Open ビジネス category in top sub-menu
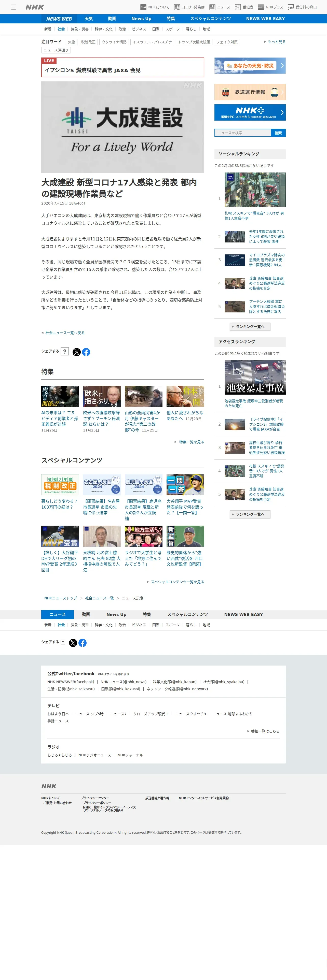This screenshot has width=327, height=980. 139,29
